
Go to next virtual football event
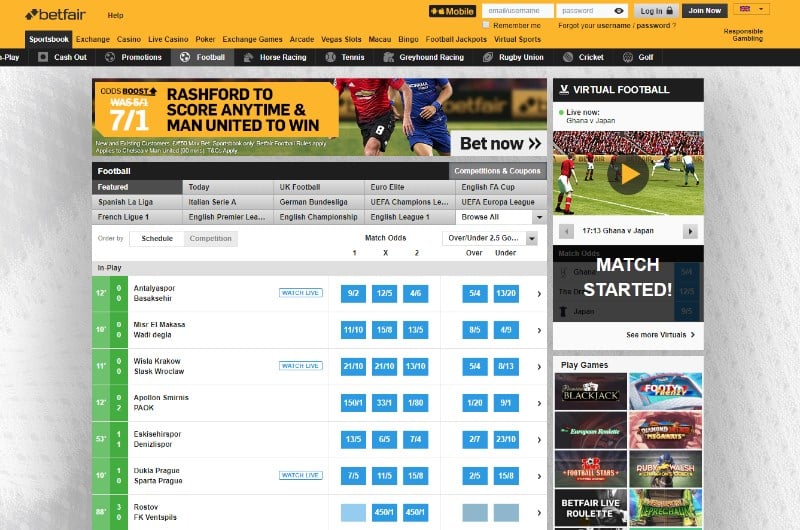pyautogui.click(x=690, y=231)
